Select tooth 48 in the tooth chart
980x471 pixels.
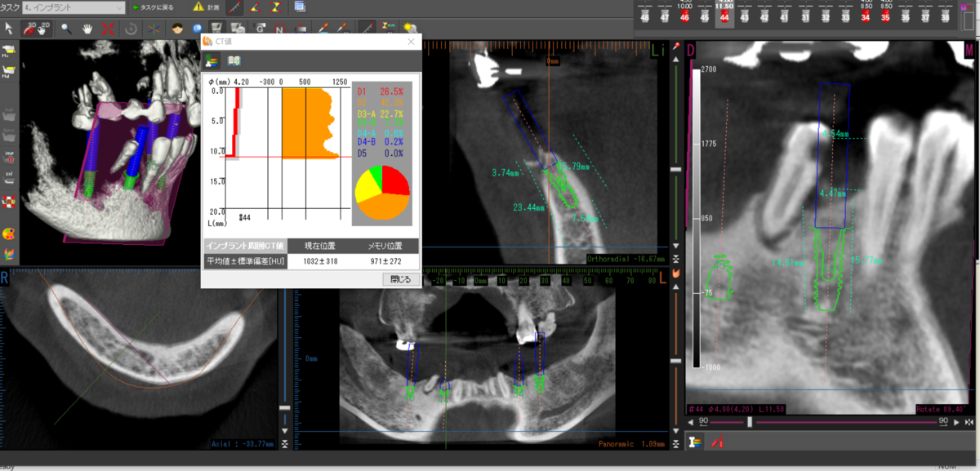tap(645, 16)
